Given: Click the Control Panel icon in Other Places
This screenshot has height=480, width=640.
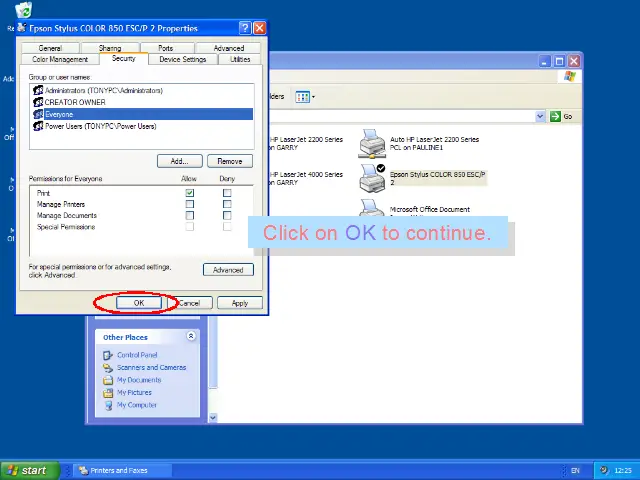Looking at the screenshot, I should coord(108,355).
